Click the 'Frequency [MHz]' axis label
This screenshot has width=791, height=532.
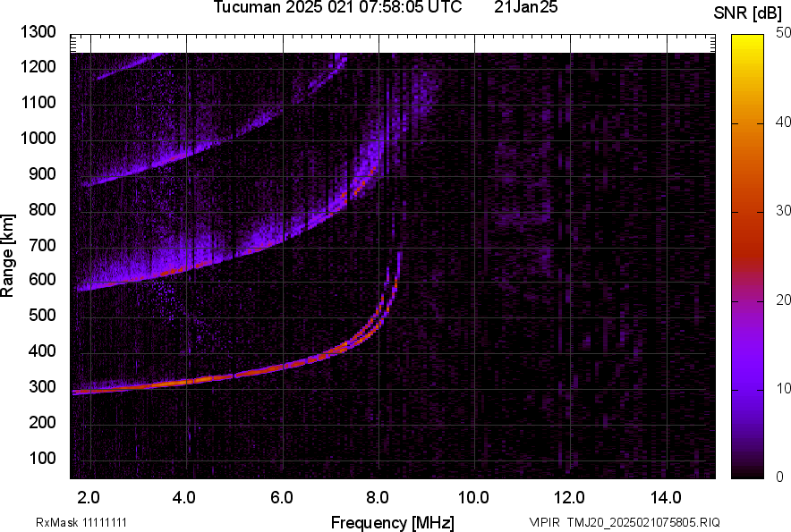(x=393, y=522)
